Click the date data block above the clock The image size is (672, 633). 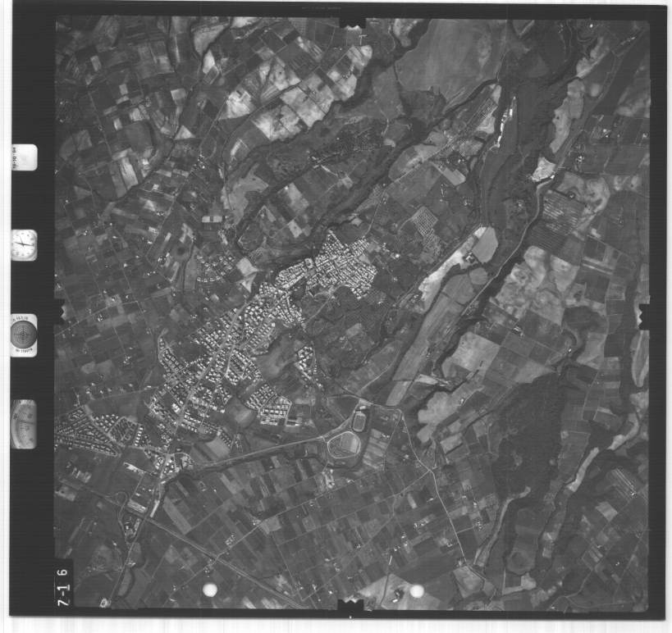click(x=24, y=157)
